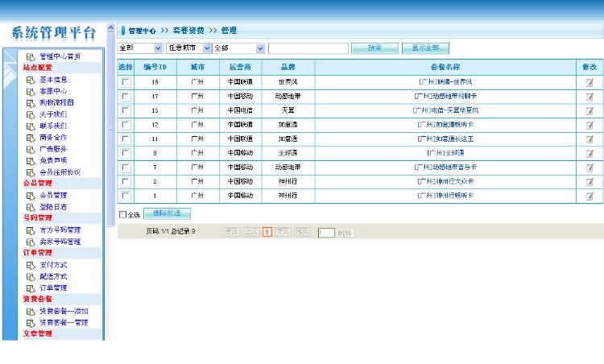604x364 pixels.
Task: Tick the checkbox for row ID 2
Action: click(126, 181)
